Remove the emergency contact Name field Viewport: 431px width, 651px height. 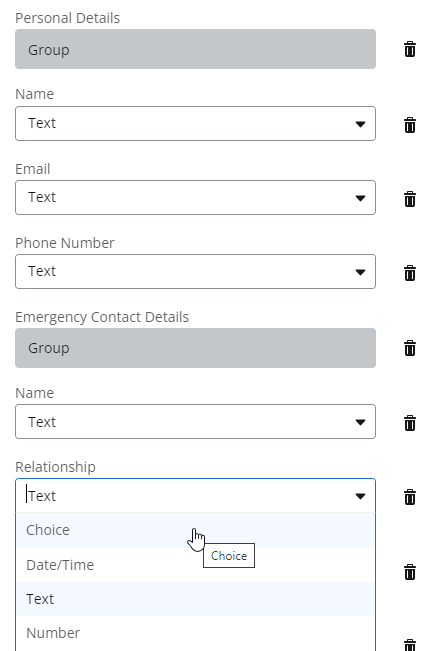(409, 423)
